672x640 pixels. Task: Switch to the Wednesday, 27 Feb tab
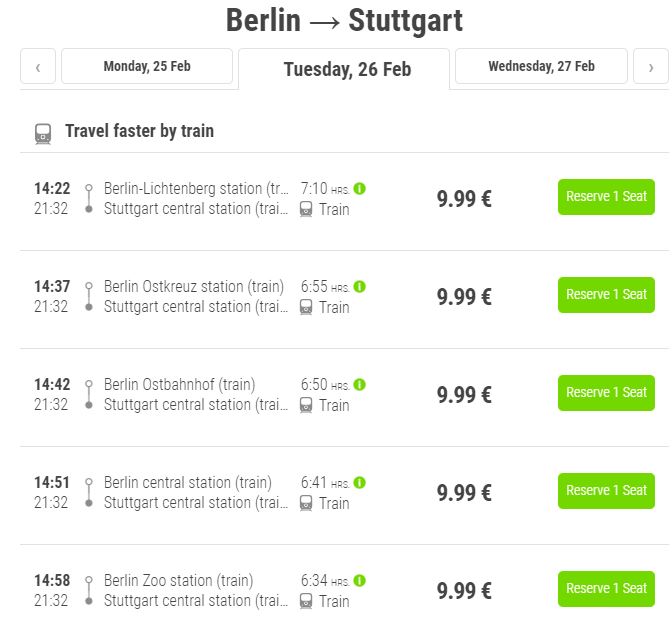(x=541, y=66)
